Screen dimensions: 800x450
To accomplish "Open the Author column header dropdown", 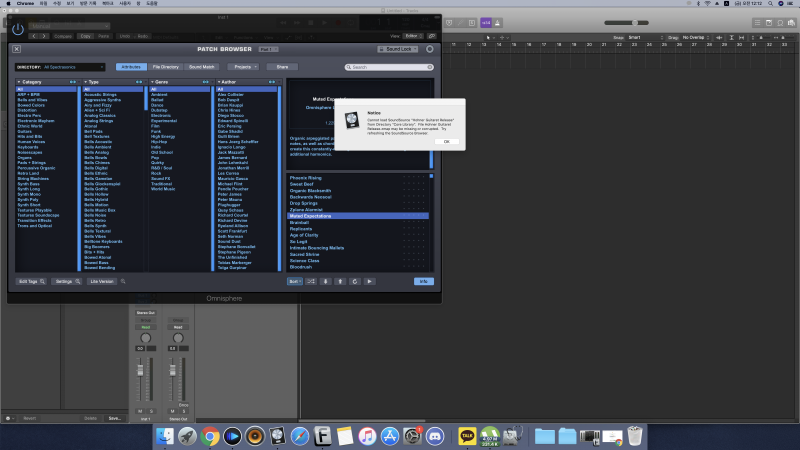I will pos(247,82).
